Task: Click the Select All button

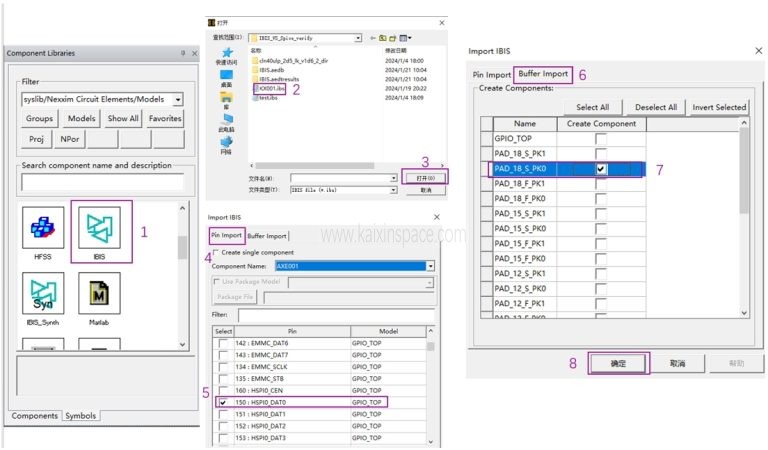Action: coord(592,107)
